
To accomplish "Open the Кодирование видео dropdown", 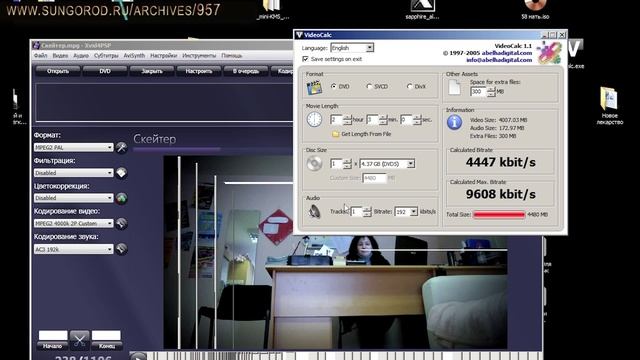I will pos(73,224).
